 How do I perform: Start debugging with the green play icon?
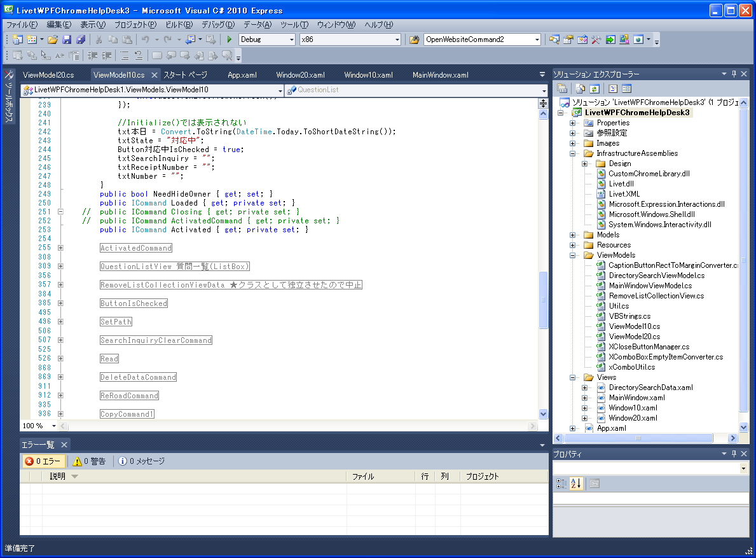[x=230, y=39]
